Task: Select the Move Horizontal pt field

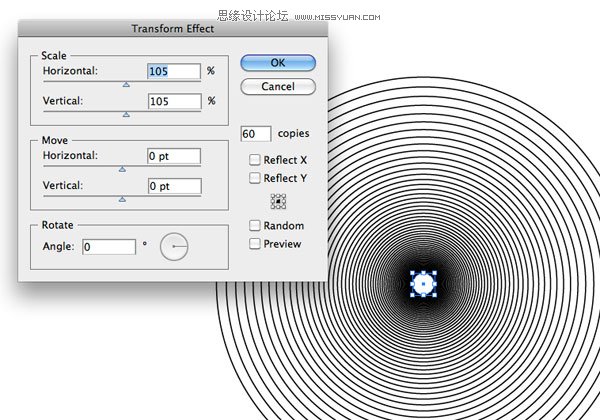Action: point(174,156)
